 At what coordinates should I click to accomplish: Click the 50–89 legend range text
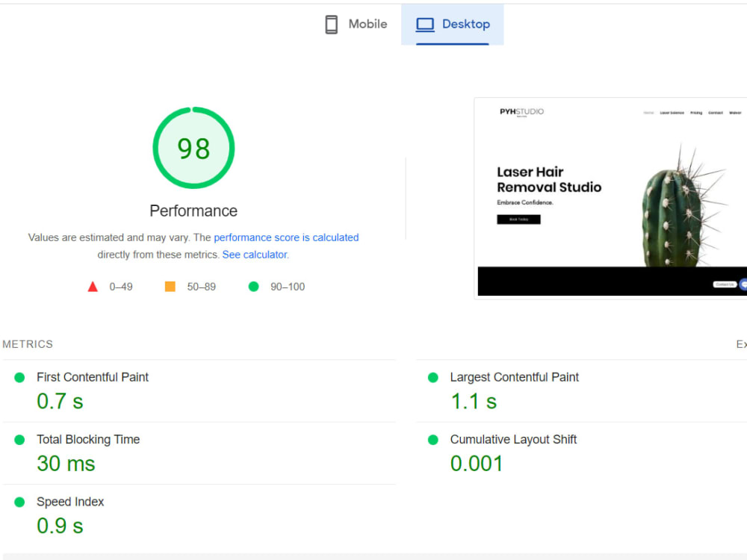click(x=202, y=287)
